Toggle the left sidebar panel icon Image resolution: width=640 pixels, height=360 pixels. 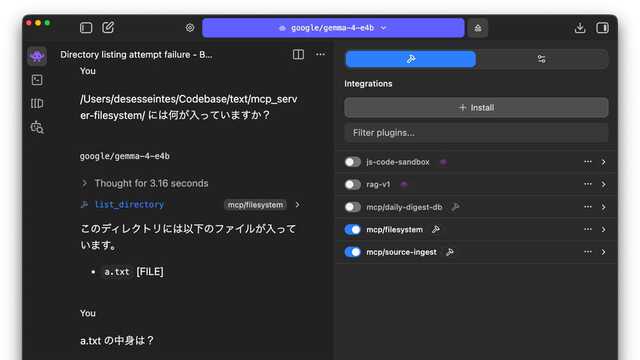[x=86, y=28]
